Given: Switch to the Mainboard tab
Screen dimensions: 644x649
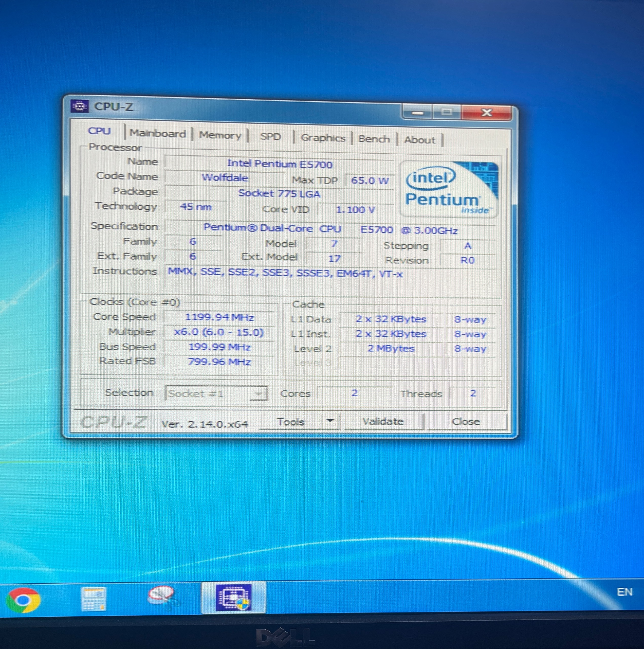Looking at the screenshot, I should (157, 133).
